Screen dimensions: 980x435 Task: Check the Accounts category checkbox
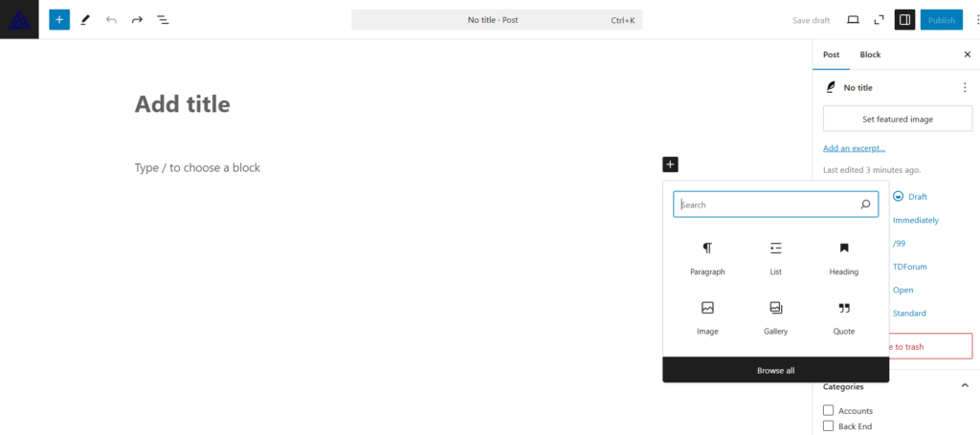tap(829, 410)
